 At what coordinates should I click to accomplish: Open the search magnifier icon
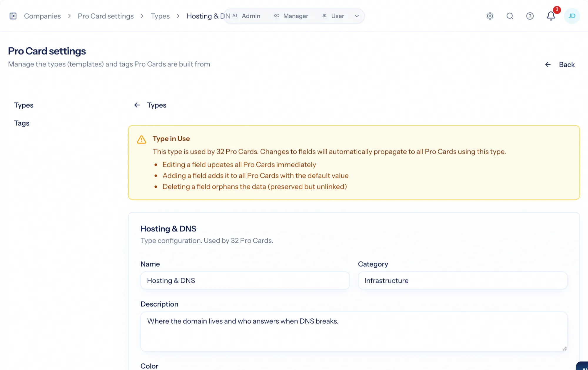coord(510,16)
